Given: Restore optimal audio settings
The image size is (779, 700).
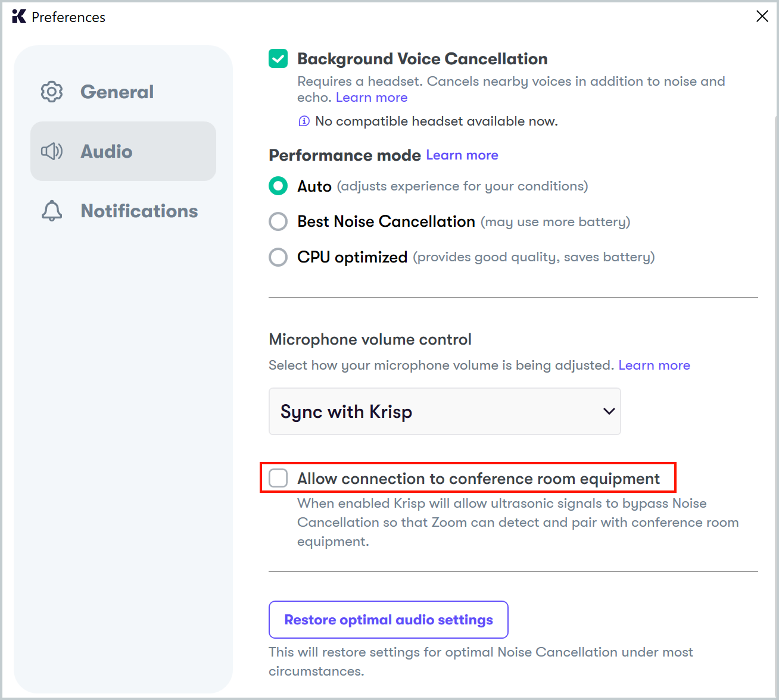Looking at the screenshot, I should pyautogui.click(x=388, y=620).
